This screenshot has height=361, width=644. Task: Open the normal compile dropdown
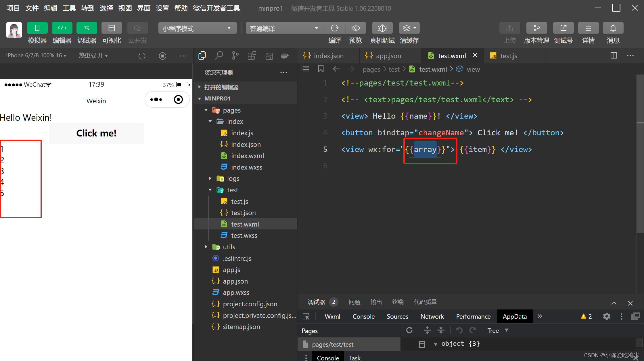(285, 28)
